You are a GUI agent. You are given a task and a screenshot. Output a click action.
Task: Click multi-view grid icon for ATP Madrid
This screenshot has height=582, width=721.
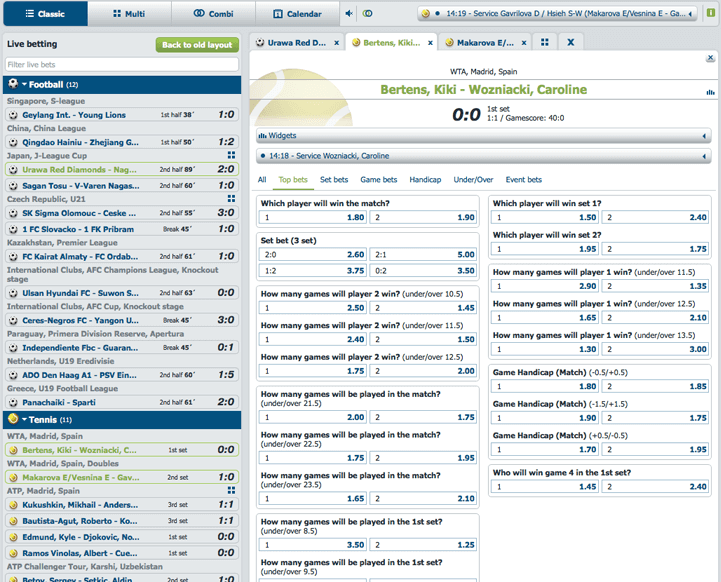(x=231, y=491)
